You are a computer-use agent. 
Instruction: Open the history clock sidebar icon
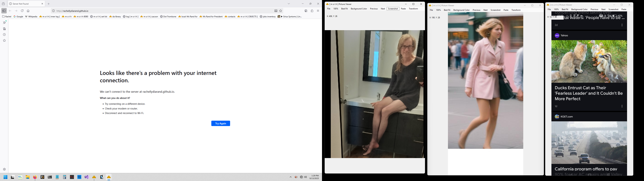pos(4,35)
